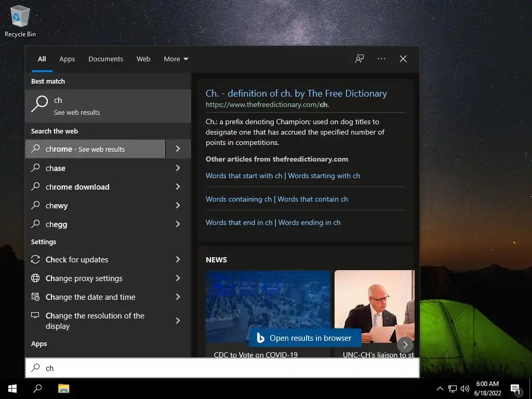Click the magnifier icon beside 'chewy'
The width and height of the screenshot is (532, 399).
[36, 205]
